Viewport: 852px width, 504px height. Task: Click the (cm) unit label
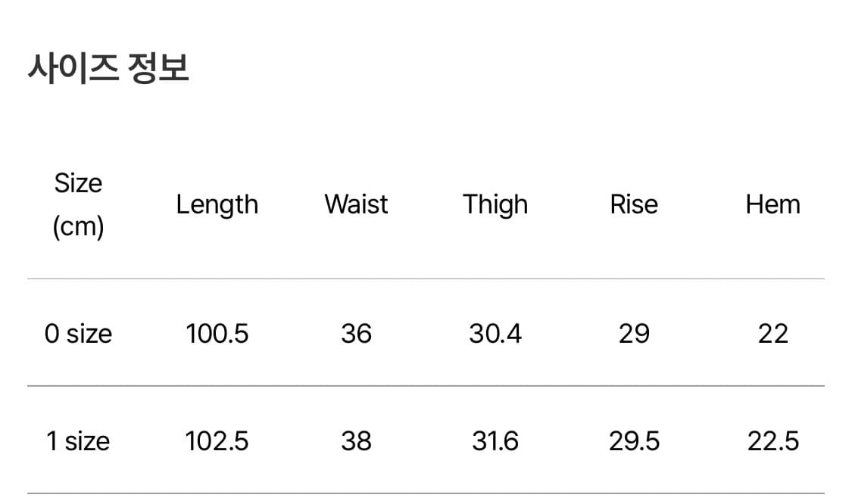point(78,226)
